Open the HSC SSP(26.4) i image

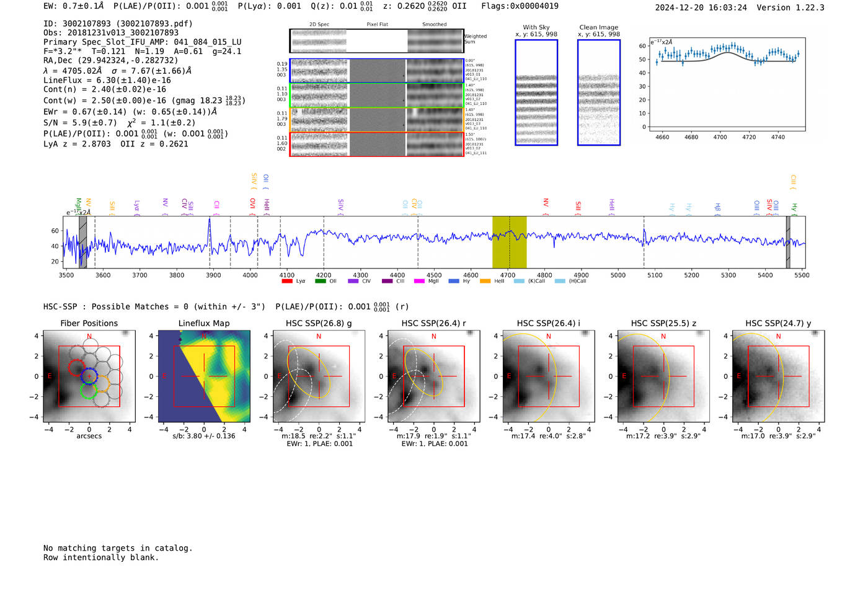click(x=549, y=376)
